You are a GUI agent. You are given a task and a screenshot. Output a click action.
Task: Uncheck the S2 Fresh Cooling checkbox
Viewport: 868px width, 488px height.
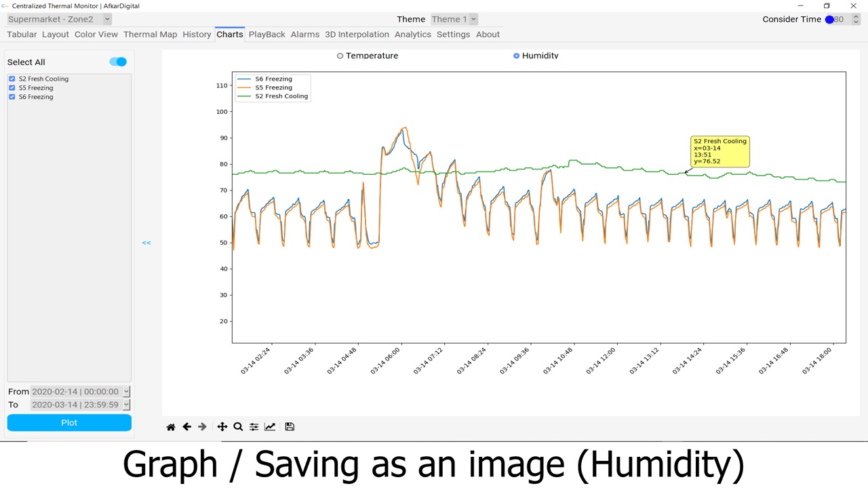pos(12,79)
